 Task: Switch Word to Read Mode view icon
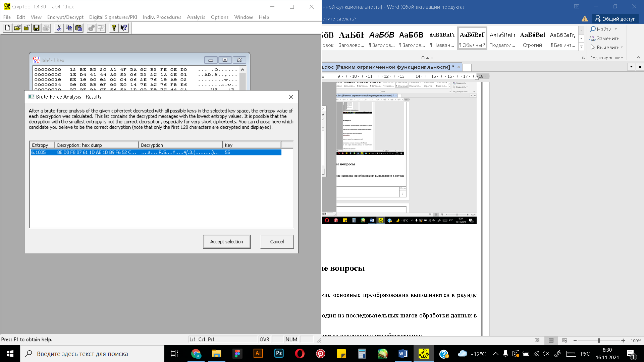537,341
